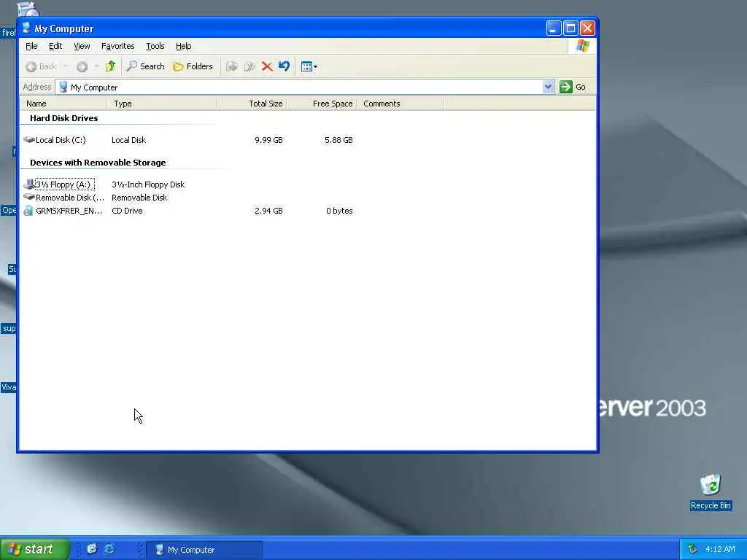747x560 pixels.
Task: Click the red Delete icon
Action: coord(267,66)
